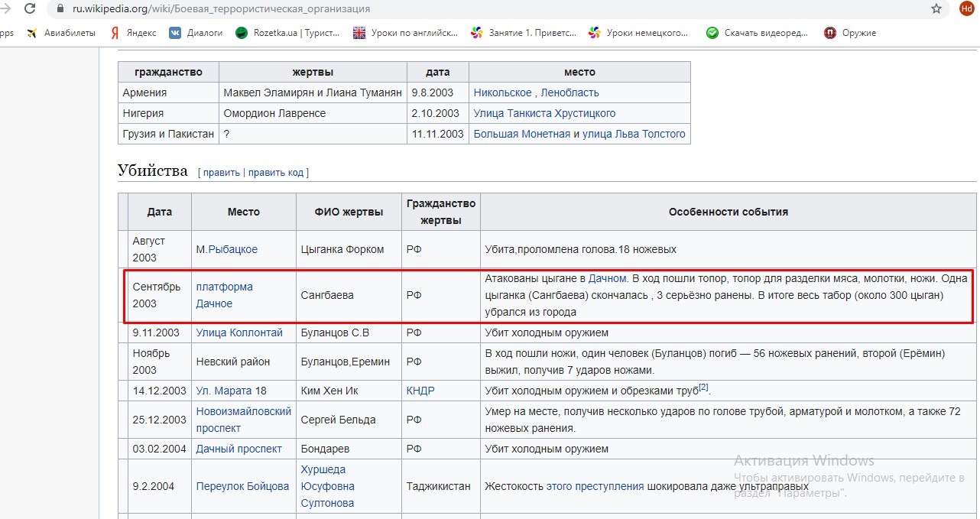The width and height of the screenshot is (980, 519).
Task: Open the Переулок Бойцова link
Action: click(242, 486)
